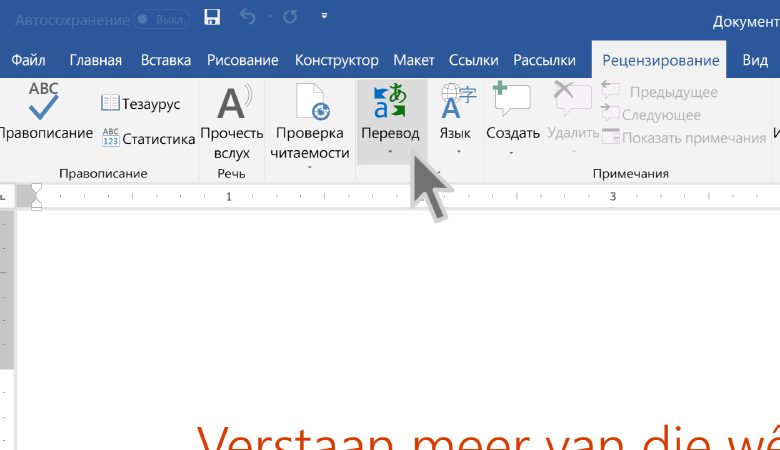Click the Правописание spelling check icon
Image resolution: width=780 pixels, height=450 pixels.
[43, 102]
